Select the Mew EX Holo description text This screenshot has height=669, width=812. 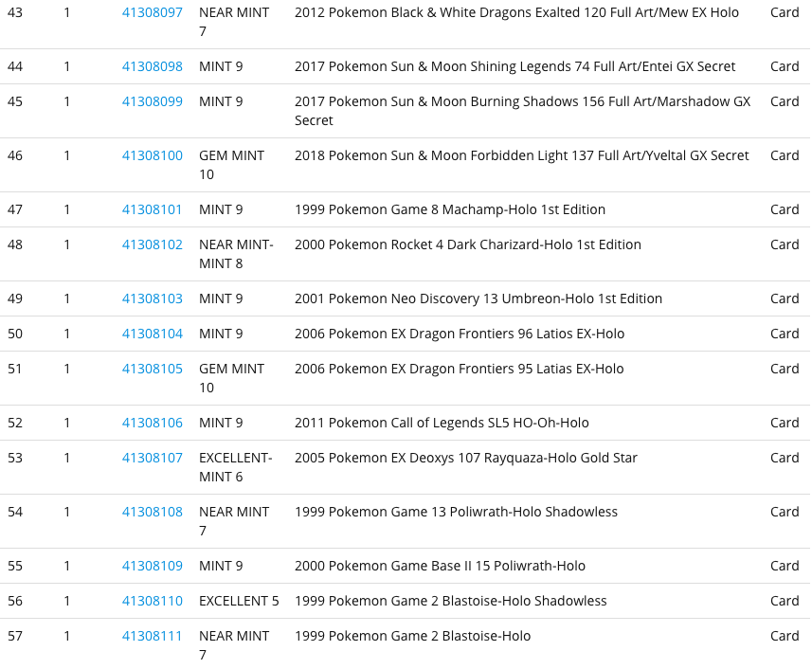tap(516, 12)
